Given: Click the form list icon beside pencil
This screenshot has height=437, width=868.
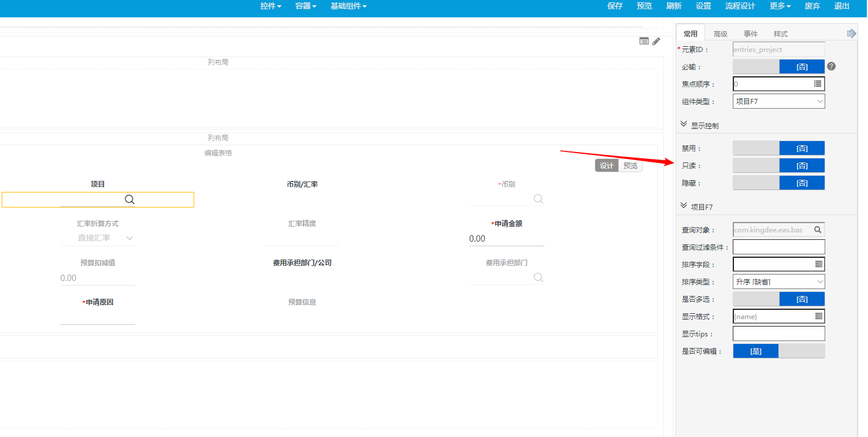Looking at the screenshot, I should coord(644,41).
